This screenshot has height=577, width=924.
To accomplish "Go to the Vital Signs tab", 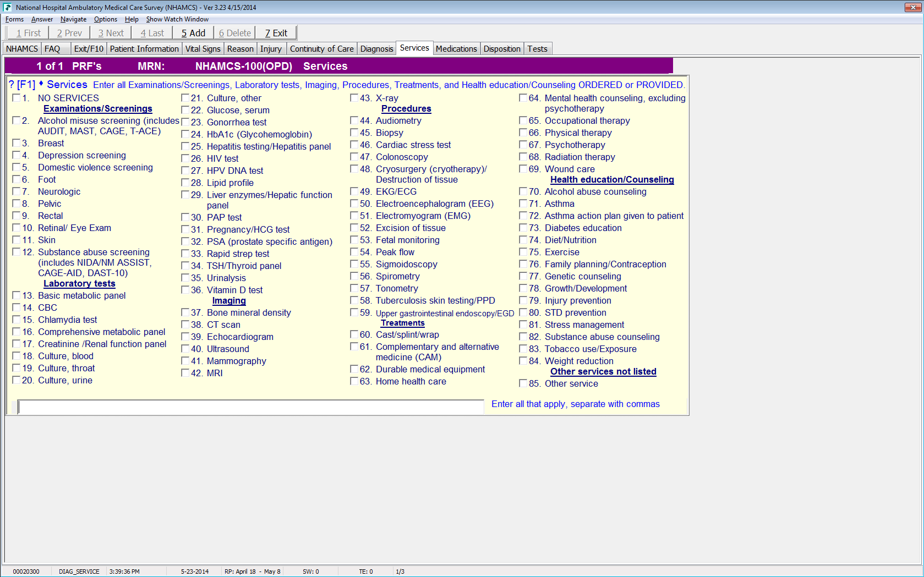I will pyautogui.click(x=203, y=49).
